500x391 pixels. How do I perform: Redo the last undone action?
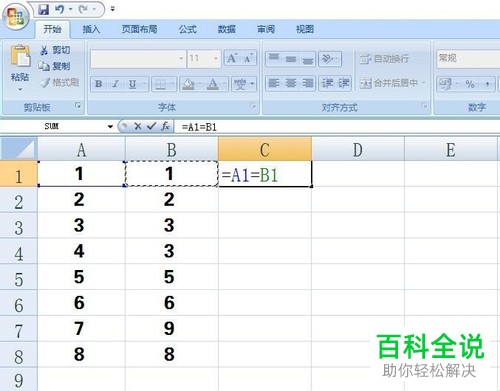83,9
